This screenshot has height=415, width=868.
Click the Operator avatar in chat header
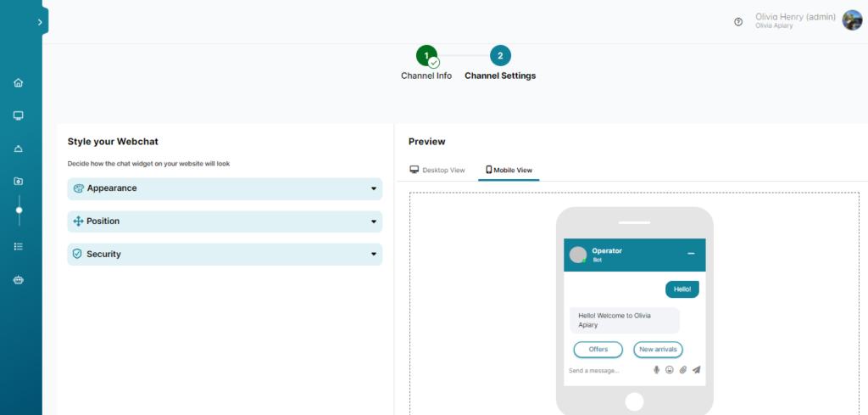(x=578, y=255)
